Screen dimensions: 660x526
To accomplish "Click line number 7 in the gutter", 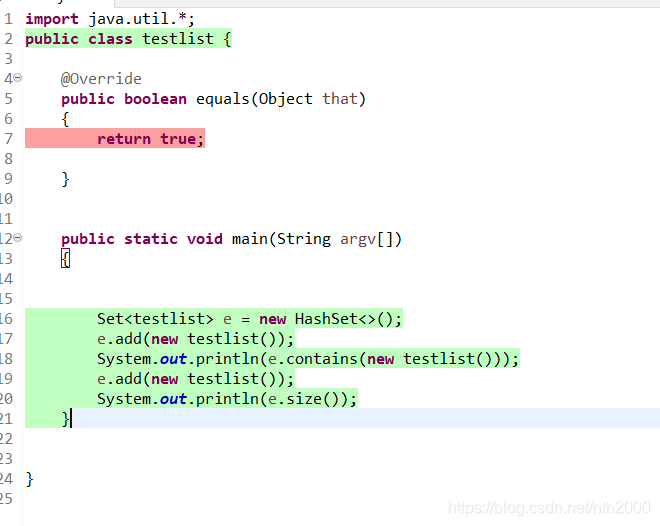I will [x=8, y=138].
